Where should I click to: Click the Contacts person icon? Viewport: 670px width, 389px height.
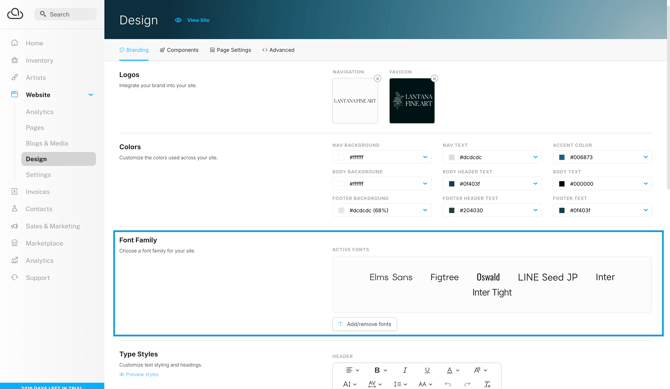coord(15,209)
